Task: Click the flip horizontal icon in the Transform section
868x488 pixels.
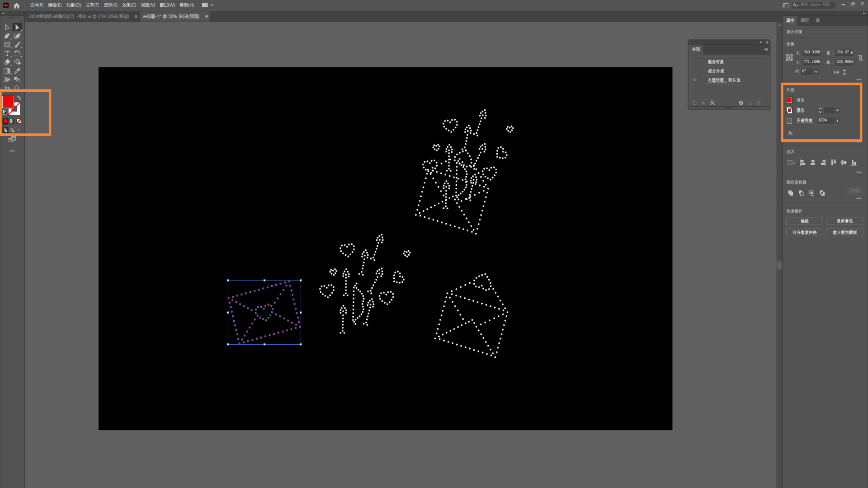Action: point(836,72)
